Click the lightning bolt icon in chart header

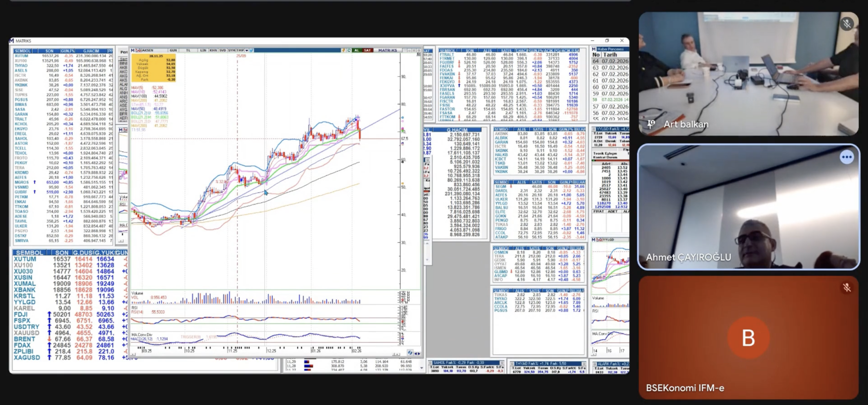(343, 50)
